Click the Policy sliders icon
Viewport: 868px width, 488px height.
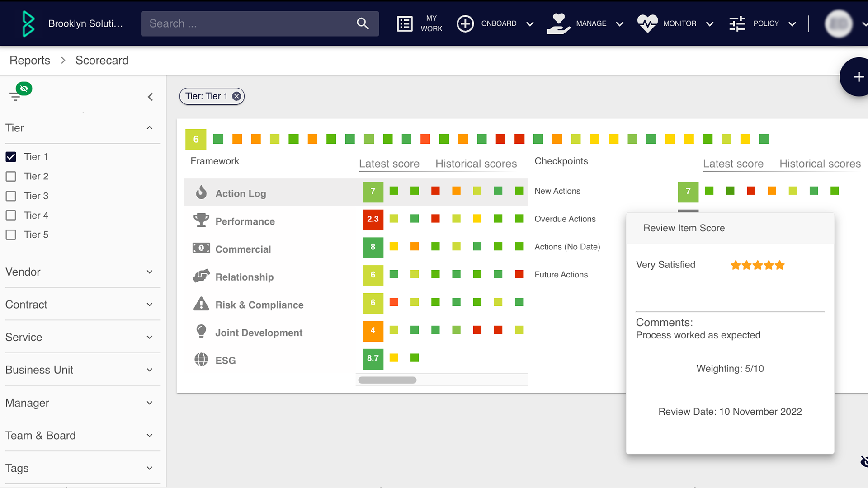click(x=737, y=23)
